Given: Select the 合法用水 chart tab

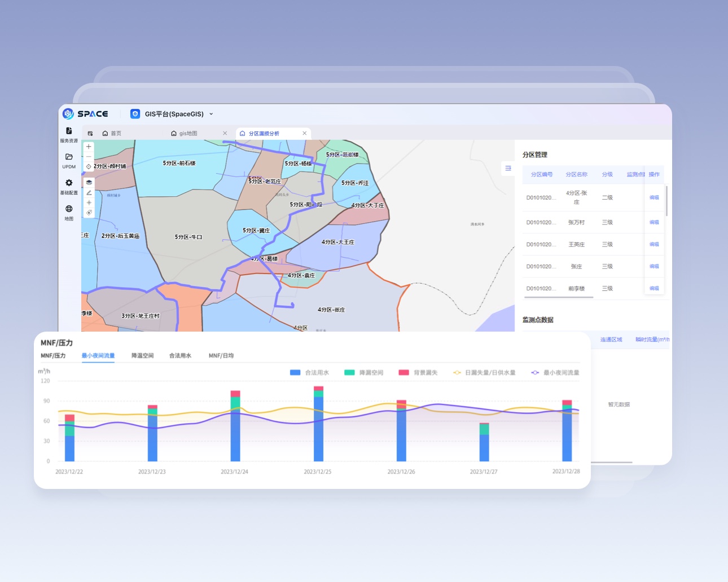Looking at the screenshot, I should tap(180, 356).
